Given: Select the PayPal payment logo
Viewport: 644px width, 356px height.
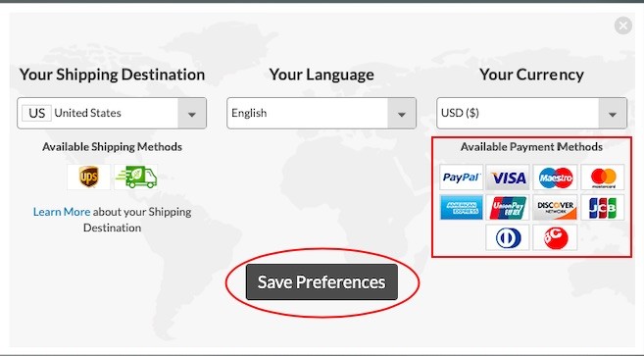Looking at the screenshot, I should click(x=461, y=178).
